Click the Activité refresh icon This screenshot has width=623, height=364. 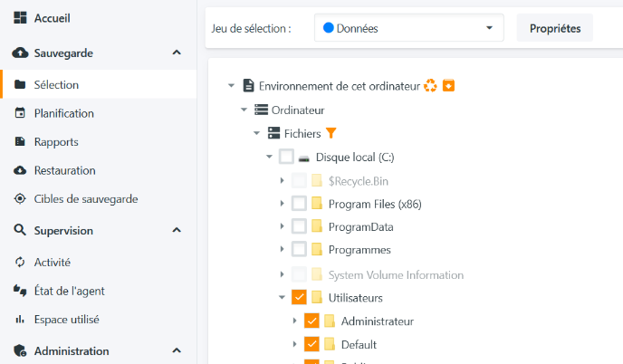coord(20,263)
